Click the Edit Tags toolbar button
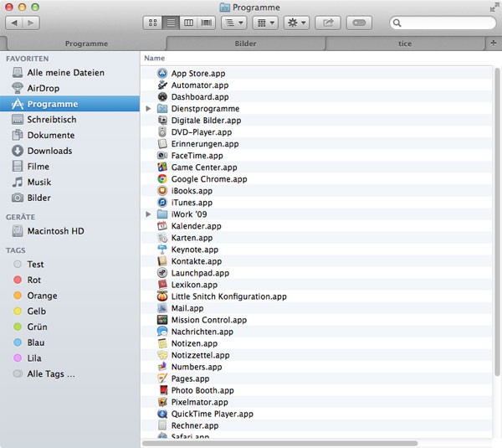This screenshot has width=502, height=448. coord(359,23)
